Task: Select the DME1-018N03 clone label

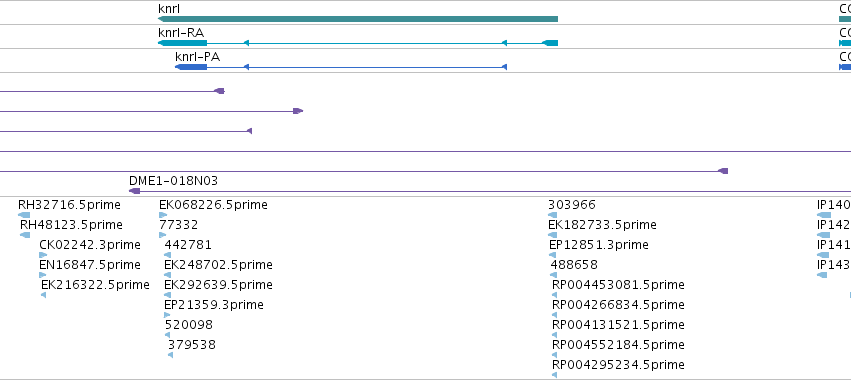Action: click(173, 181)
